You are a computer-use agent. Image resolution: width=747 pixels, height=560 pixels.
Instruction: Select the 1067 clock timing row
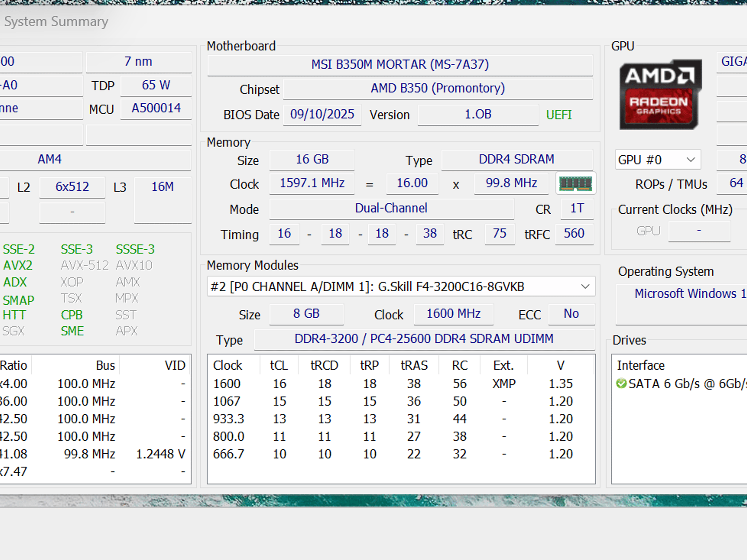click(401, 401)
